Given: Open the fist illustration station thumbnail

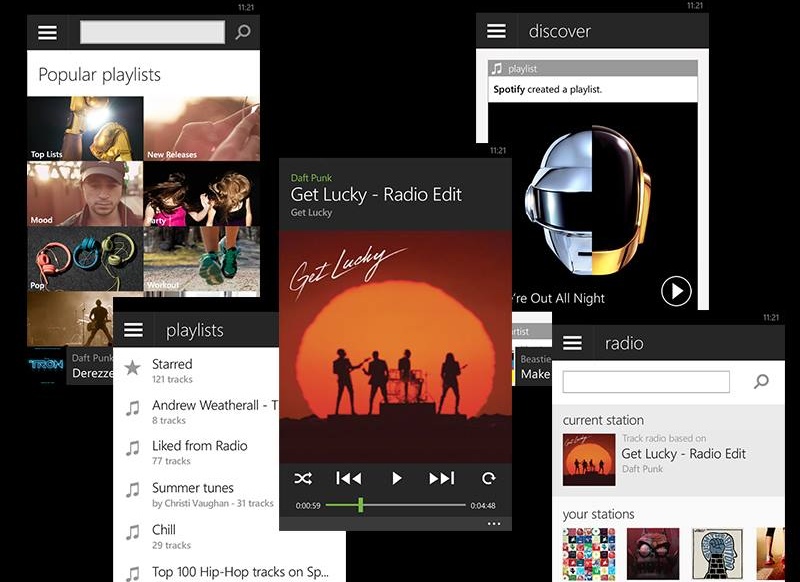Looking at the screenshot, I should [x=717, y=554].
